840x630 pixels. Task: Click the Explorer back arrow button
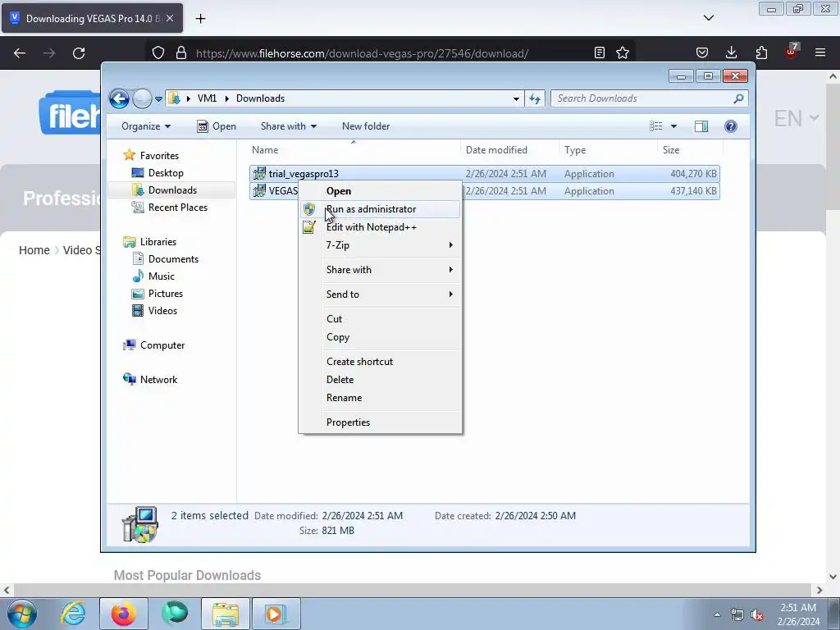[x=119, y=98]
